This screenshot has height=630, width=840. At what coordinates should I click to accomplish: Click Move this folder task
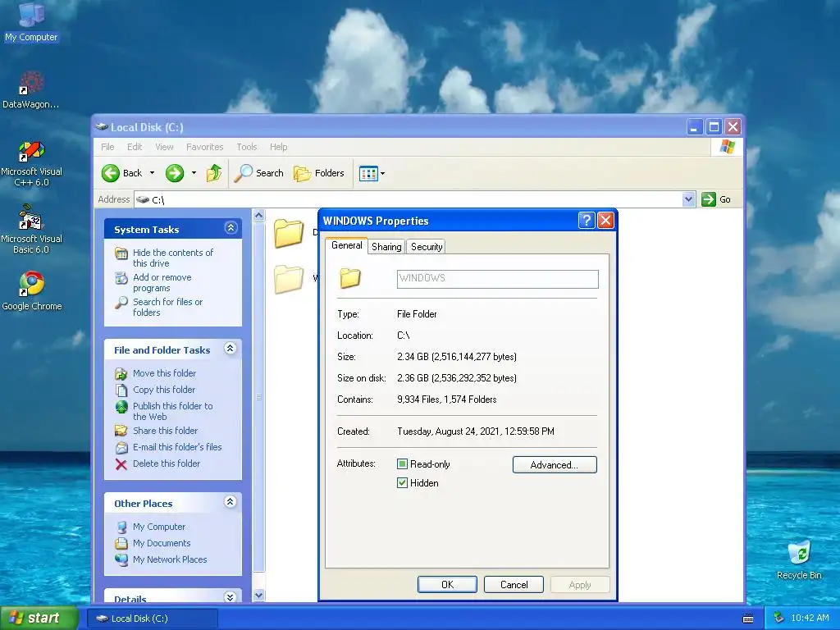164,373
